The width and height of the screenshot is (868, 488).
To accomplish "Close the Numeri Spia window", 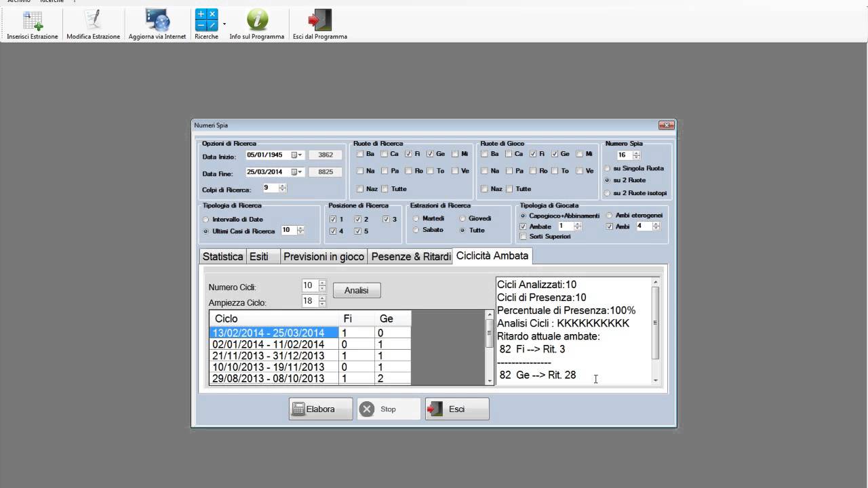I will point(666,125).
